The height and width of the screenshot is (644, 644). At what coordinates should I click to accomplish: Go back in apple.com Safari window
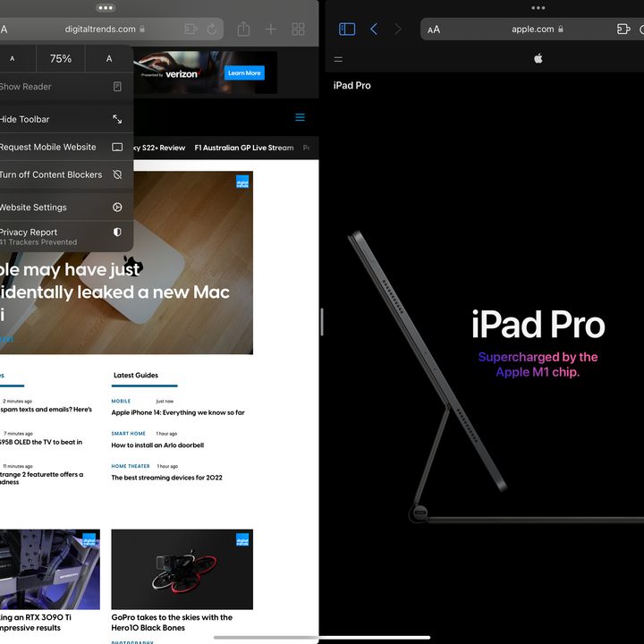[x=374, y=30]
